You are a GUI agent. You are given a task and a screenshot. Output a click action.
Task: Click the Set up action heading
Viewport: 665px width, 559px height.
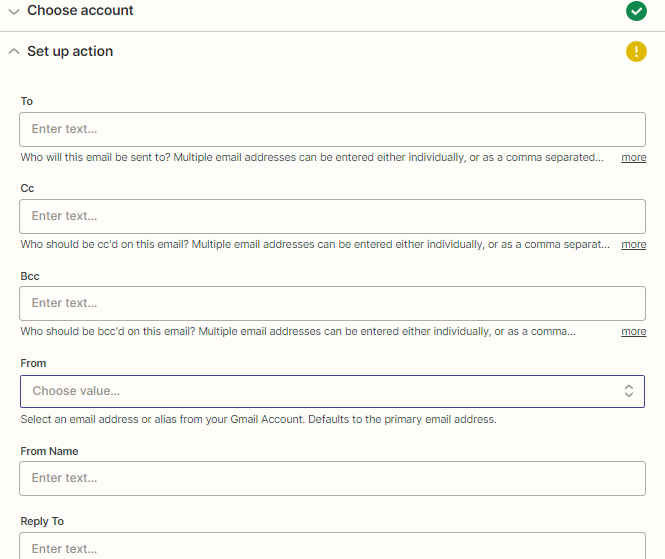[70, 51]
